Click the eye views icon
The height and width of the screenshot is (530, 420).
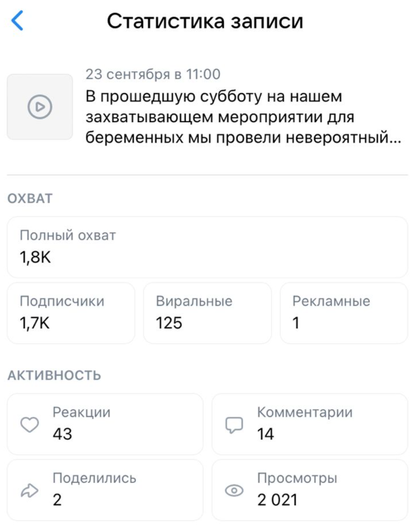click(233, 490)
